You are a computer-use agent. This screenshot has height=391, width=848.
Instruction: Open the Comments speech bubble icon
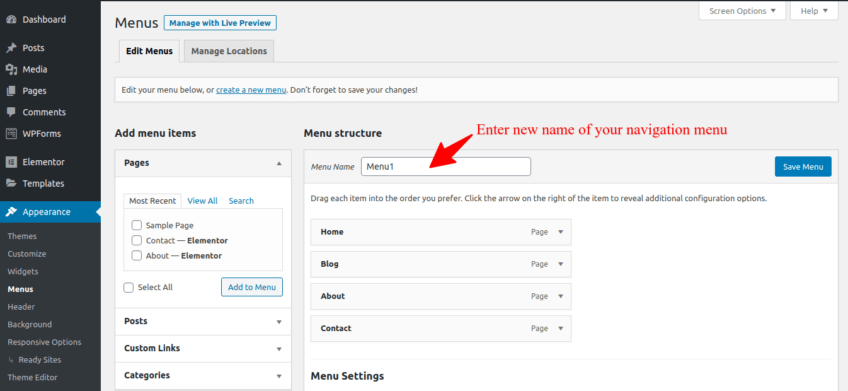(11, 112)
